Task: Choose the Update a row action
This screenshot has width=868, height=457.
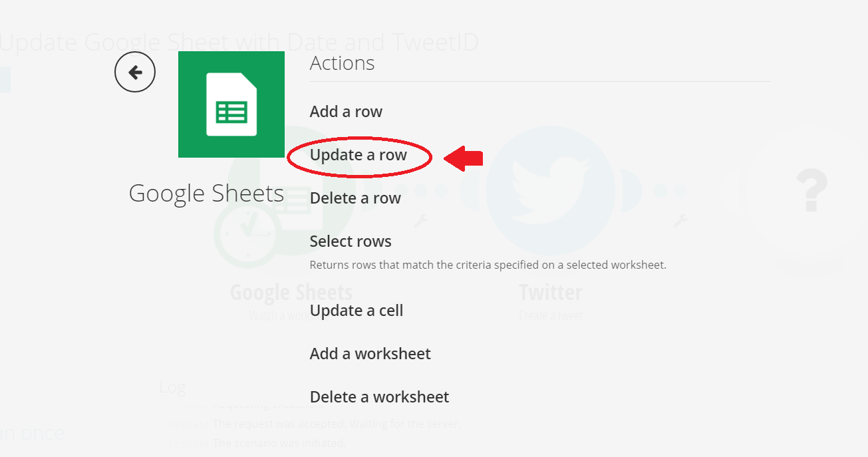Action: point(359,155)
